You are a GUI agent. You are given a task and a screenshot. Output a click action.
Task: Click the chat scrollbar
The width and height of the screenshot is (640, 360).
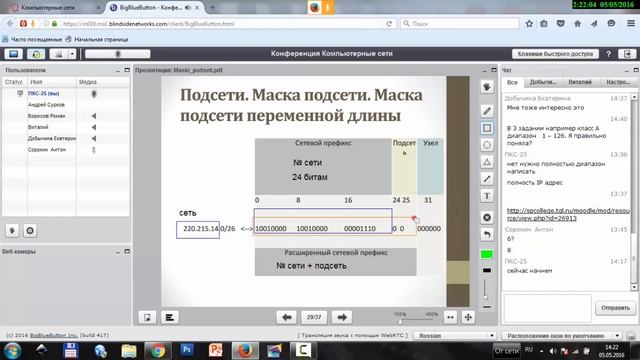click(634, 192)
